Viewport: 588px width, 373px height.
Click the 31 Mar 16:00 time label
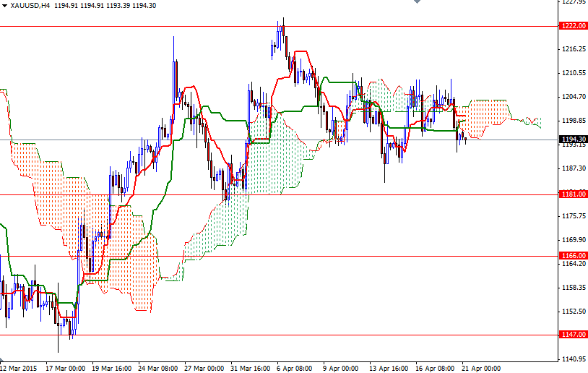(x=251, y=367)
